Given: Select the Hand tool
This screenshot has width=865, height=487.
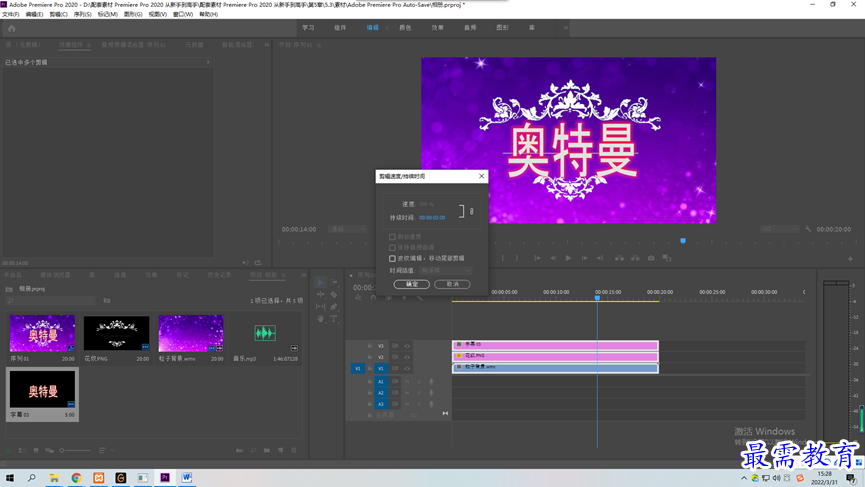Looking at the screenshot, I should tap(321, 319).
